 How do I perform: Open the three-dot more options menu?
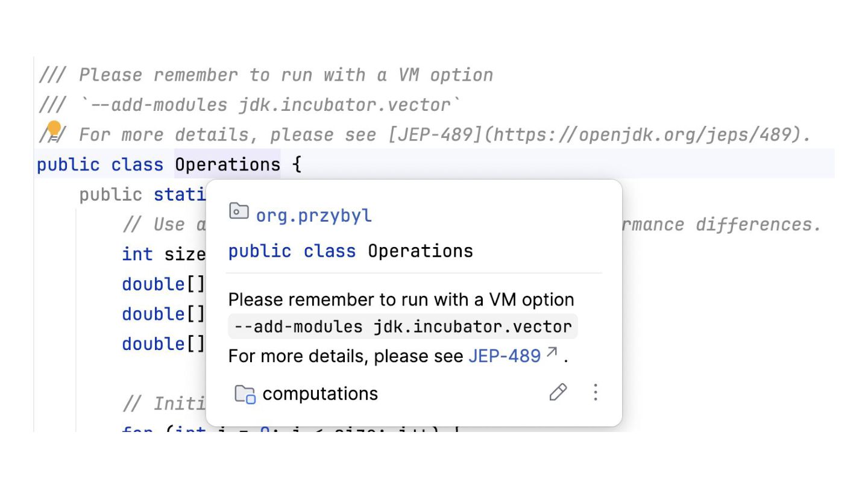[595, 393]
